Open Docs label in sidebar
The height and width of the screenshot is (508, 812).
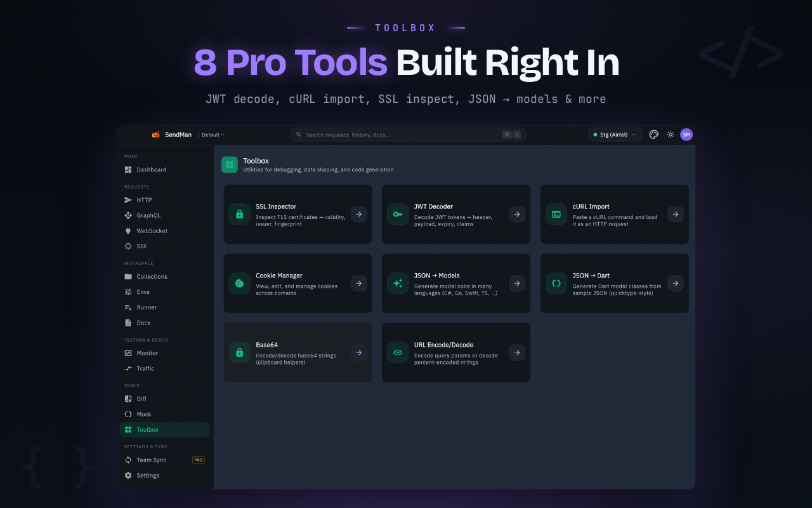pyautogui.click(x=143, y=323)
